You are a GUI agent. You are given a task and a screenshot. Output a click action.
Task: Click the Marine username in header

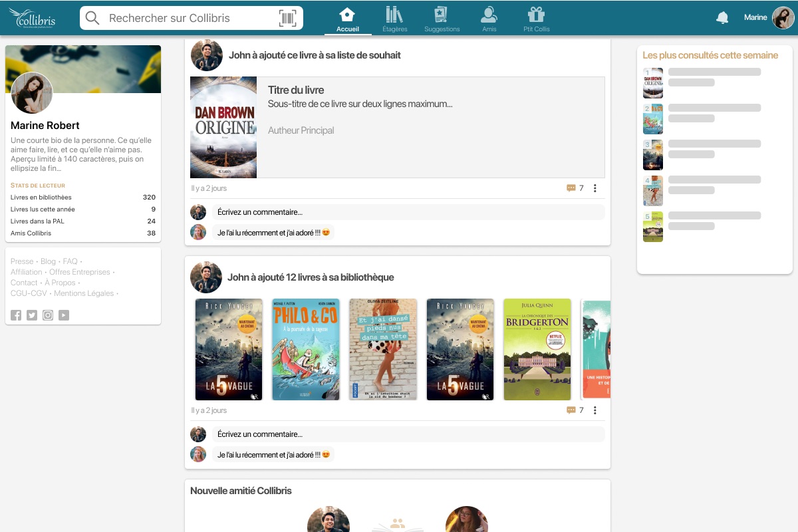755,18
